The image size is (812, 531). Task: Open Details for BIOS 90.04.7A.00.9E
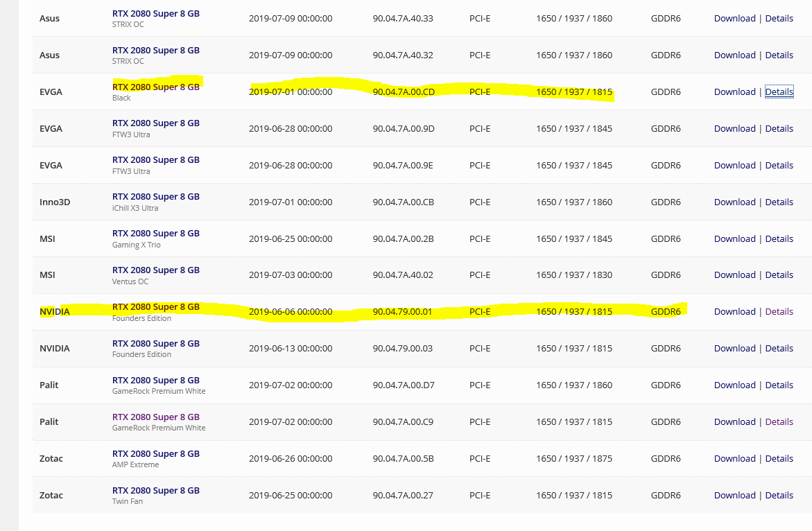(779, 166)
